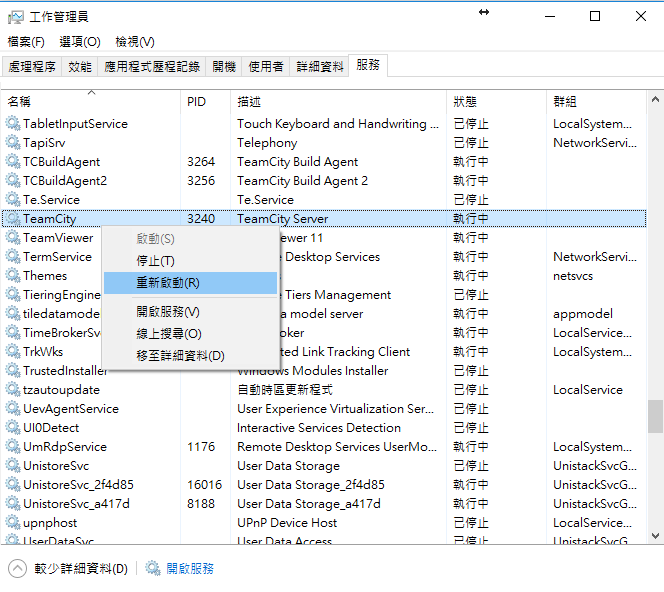Choose 線上搜尋(O) in the context menu
Image resolution: width=664 pixels, height=592 pixels.
[x=191, y=334]
